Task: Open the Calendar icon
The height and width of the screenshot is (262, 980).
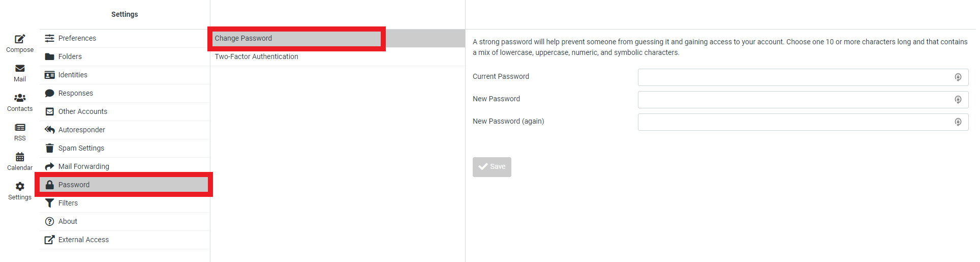Action: click(x=20, y=157)
